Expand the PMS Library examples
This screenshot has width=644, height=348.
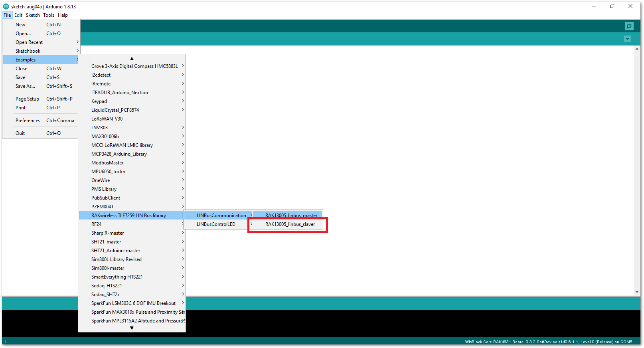132,189
